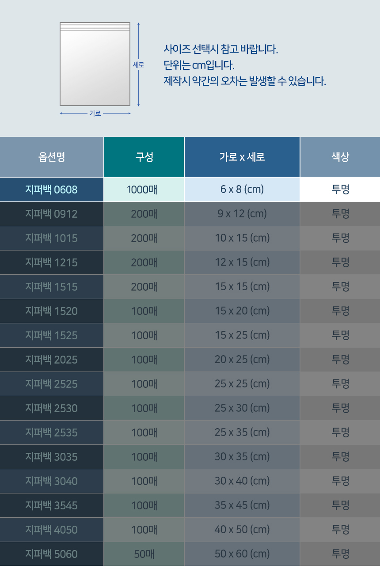The width and height of the screenshot is (380, 588).
Task: Select the 지퍼백 4050 option
Action: [x=52, y=529]
